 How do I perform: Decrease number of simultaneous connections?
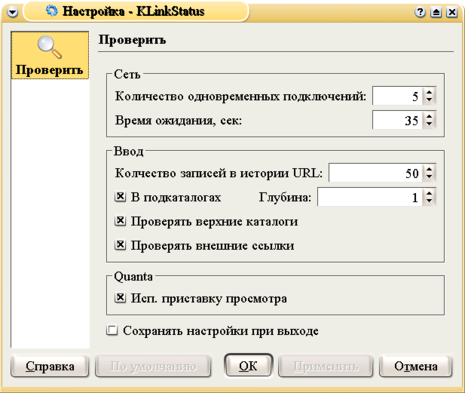point(429,100)
